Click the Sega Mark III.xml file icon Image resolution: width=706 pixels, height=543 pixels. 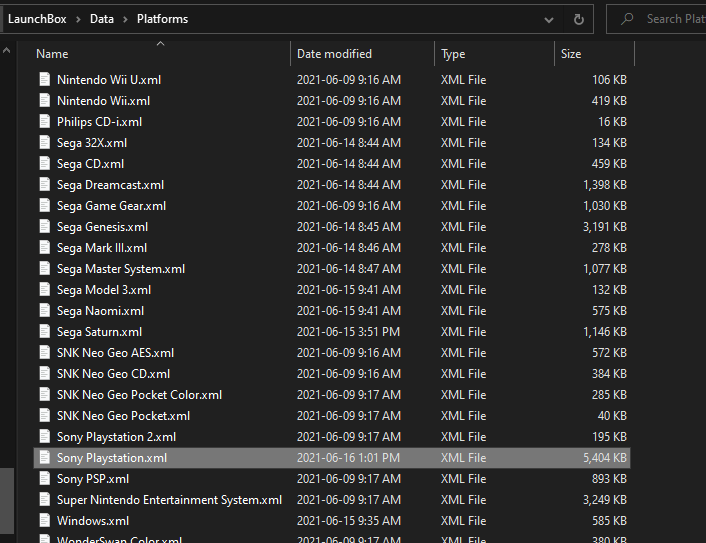(45, 248)
